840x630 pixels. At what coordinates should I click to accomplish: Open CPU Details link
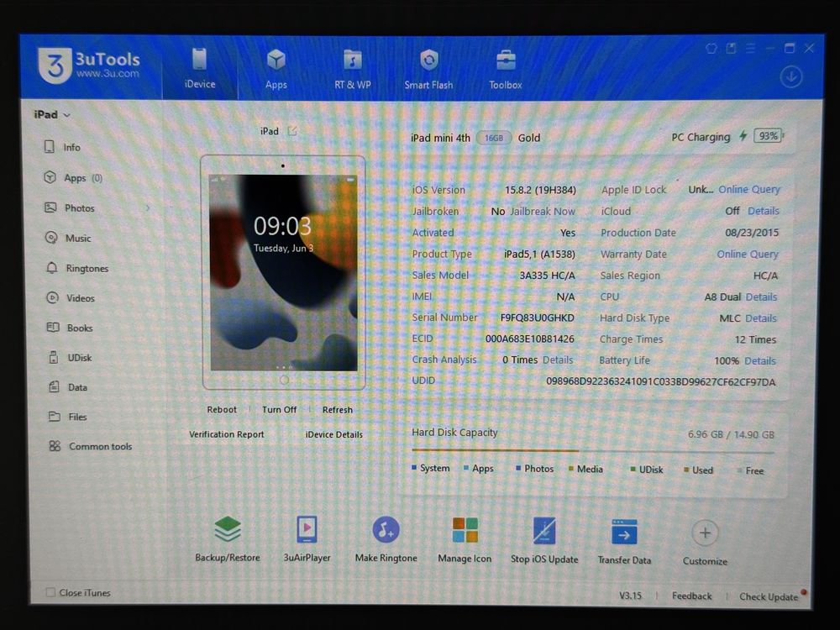[x=761, y=297]
